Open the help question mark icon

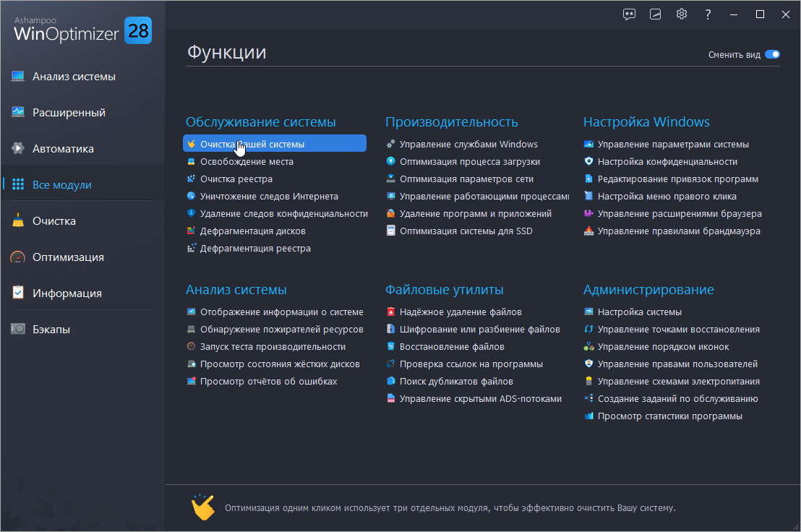[x=708, y=14]
